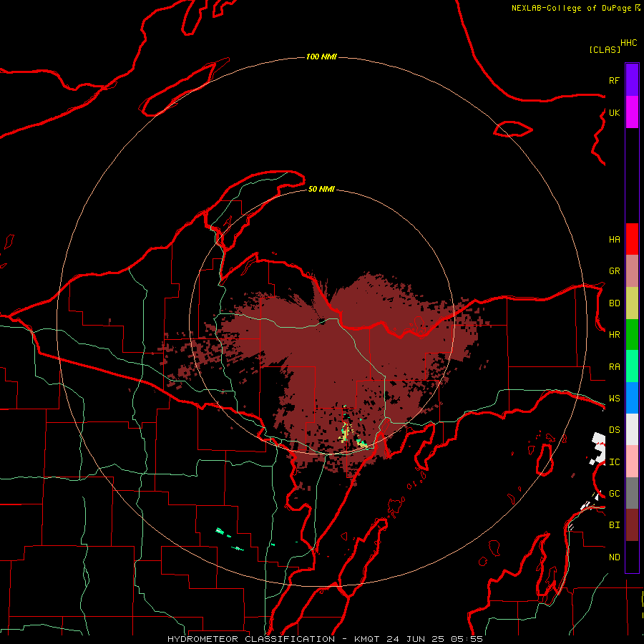
Task: Click the HA legend label
Action: pyautogui.click(x=614, y=240)
